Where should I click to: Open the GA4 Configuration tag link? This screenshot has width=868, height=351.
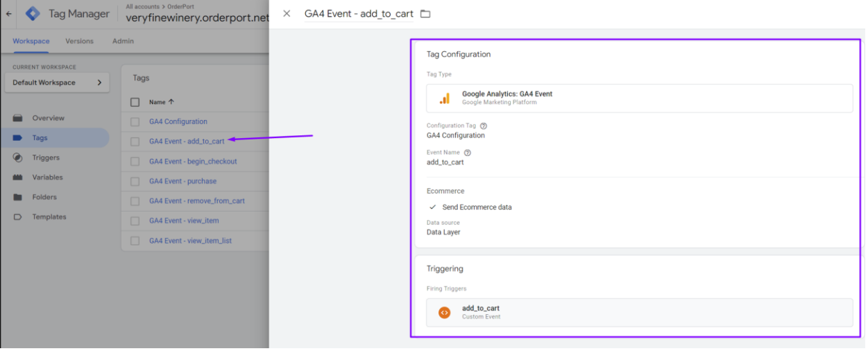[x=178, y=121]
